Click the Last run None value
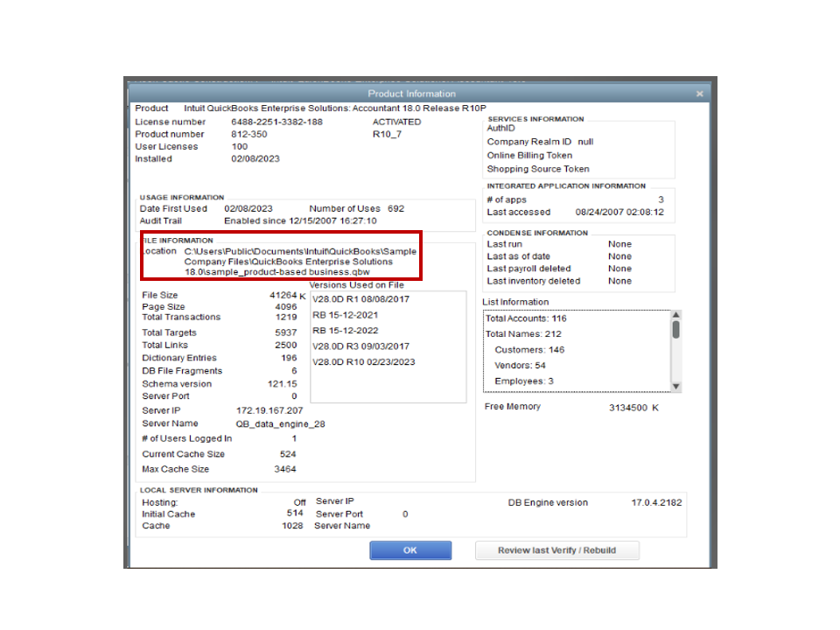The width and height of the screenshot is (840, 630). tap(619, 244)
